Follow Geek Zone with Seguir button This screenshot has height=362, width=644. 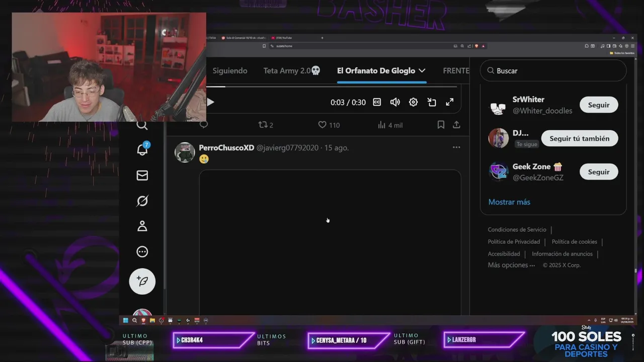(x=599, y=171)
